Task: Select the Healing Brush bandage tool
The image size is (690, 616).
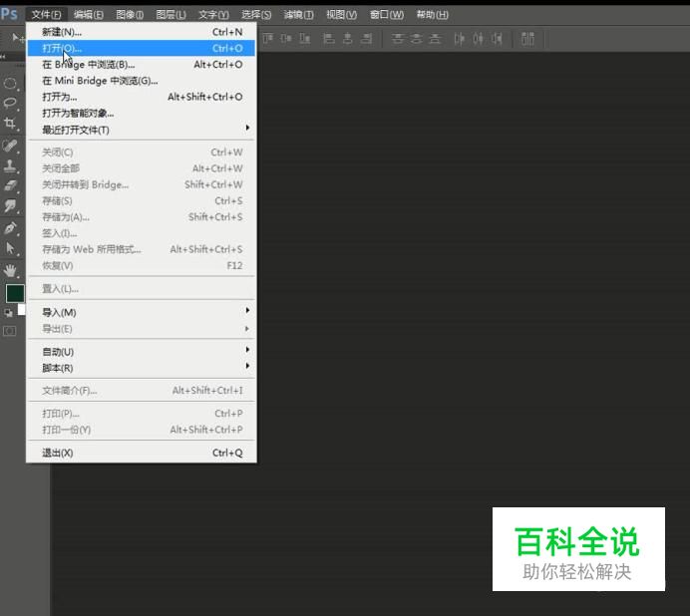Action: 10,146
